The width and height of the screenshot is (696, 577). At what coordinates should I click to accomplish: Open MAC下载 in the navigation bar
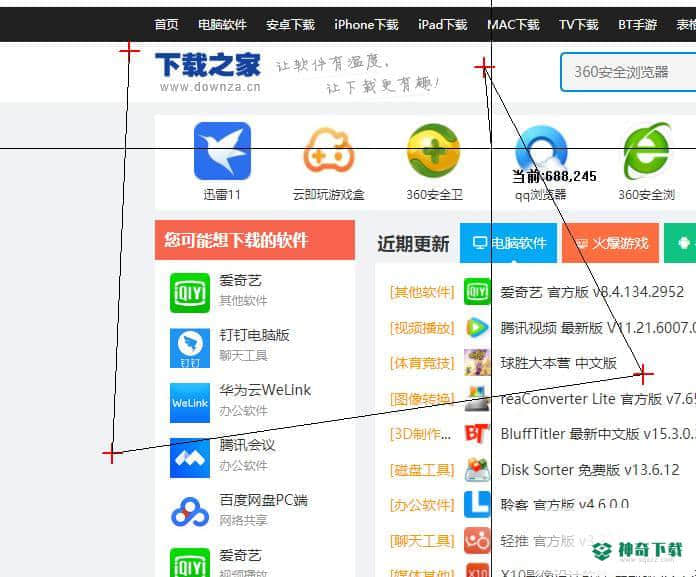point(513,24)
